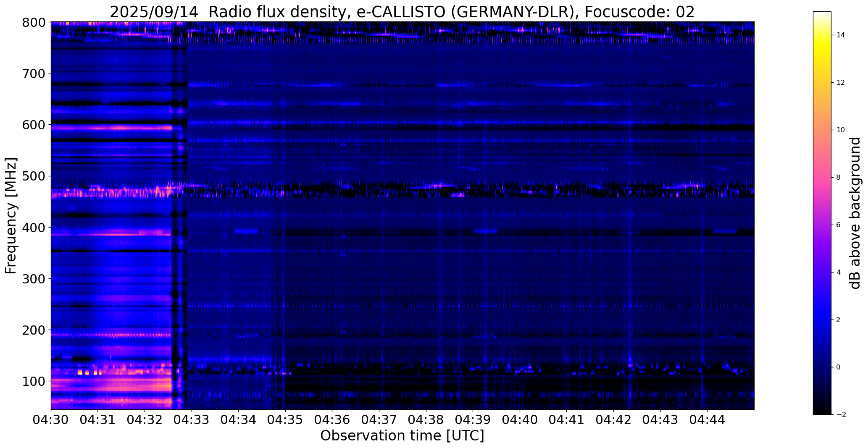
Task: Click the 800 frequency tick label
Action: tap(34, 22)
